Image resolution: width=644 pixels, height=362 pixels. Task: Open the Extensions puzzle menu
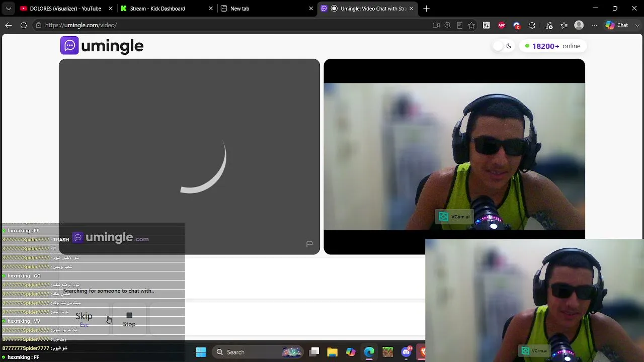click(532, 25)
